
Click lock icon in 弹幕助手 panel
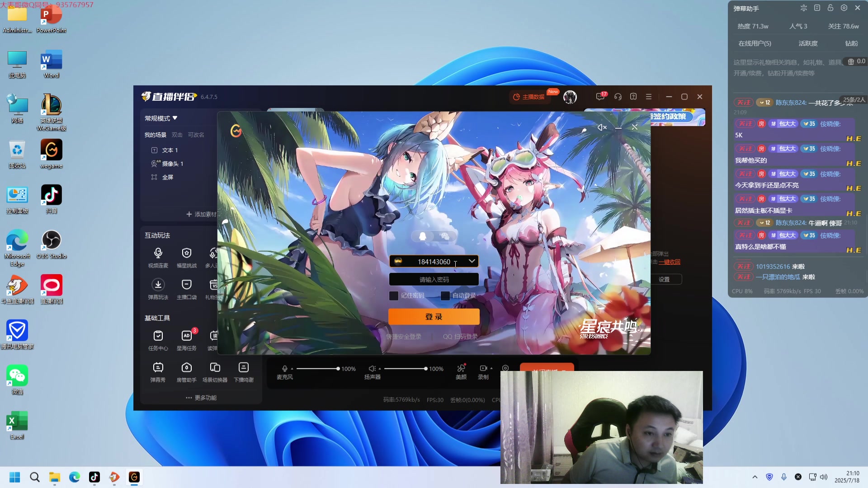coord(830,8)
